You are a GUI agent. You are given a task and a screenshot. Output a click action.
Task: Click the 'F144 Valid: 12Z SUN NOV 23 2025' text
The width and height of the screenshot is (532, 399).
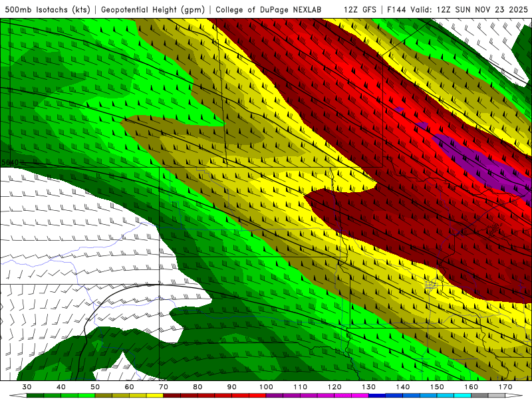[x=458, y=9]
